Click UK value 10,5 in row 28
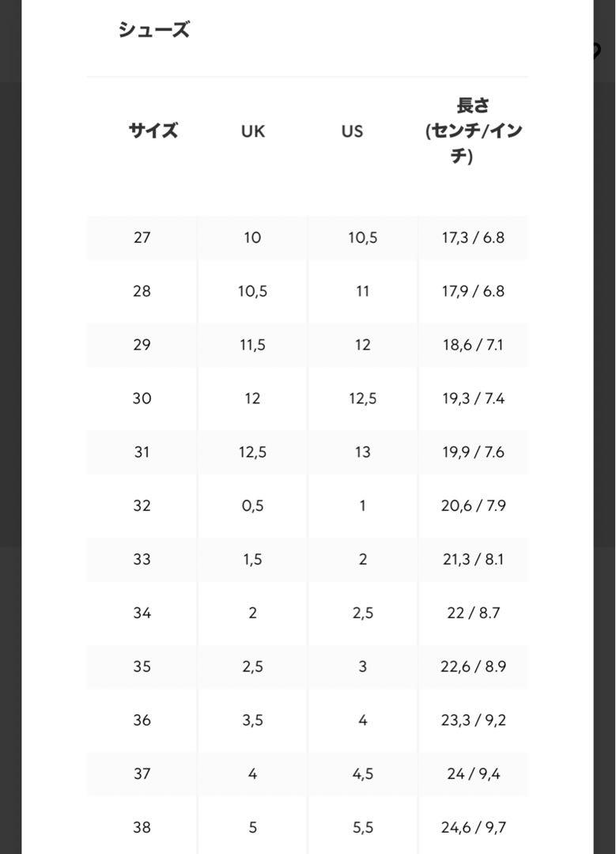This screenshot has height=854, width=616. click(252, 291)
